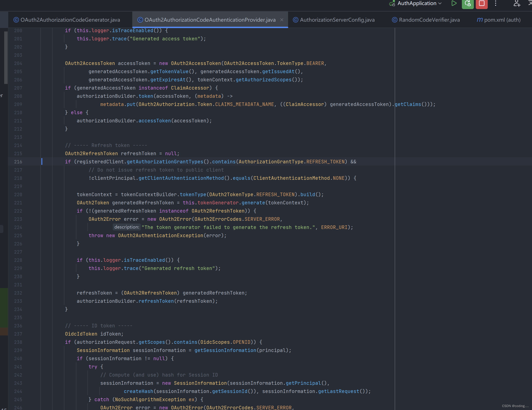Click tokenGenerator field on line 221
Image resolution: width=532 pixels, height=410 pixels.
(x=218, y=203)
